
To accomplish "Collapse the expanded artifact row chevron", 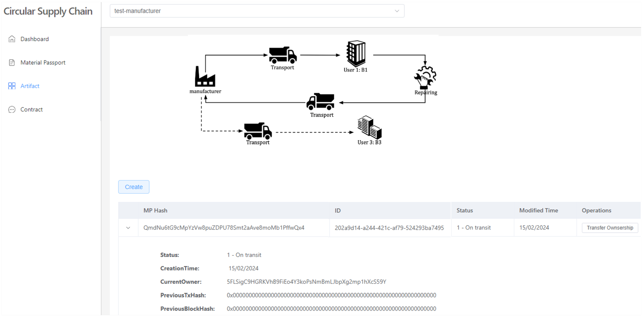I will 128,228.
